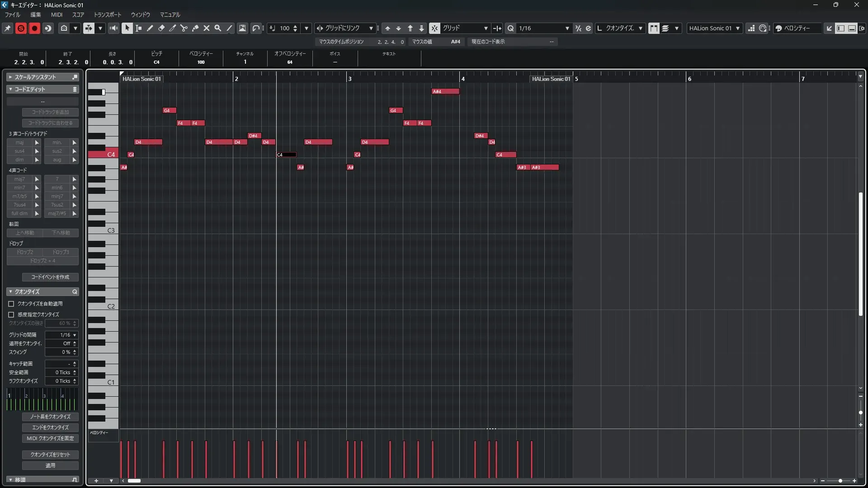
Task: Activate the Acoustic Feedback speaker icon
Action: click(114, 28)
